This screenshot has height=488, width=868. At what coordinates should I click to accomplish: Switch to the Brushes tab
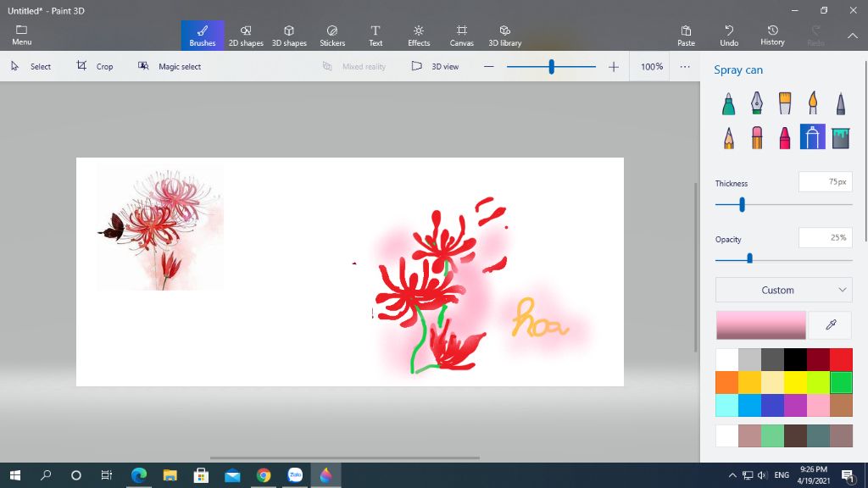click(x=203, y=36)
